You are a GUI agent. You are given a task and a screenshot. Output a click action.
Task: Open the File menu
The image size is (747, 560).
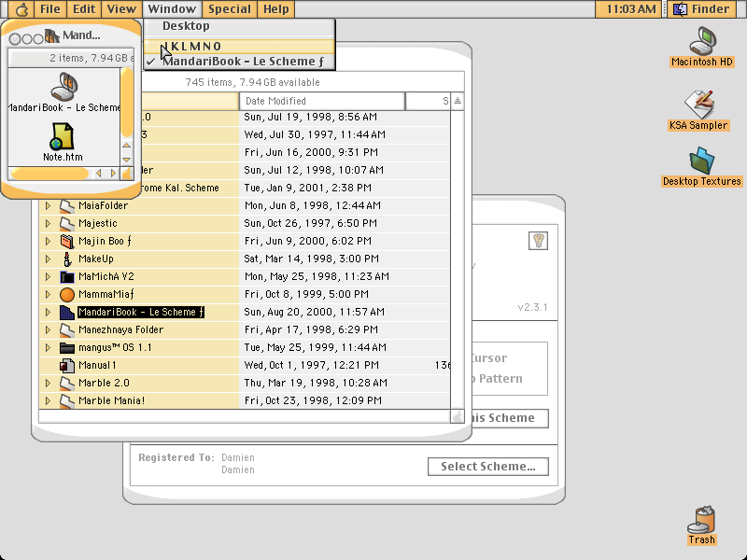[x=50, y=9]
